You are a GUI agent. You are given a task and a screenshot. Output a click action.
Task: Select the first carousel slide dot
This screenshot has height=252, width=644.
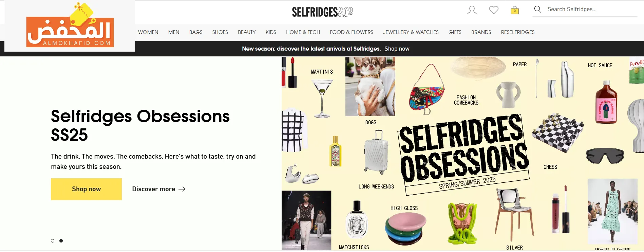[53, 241]
